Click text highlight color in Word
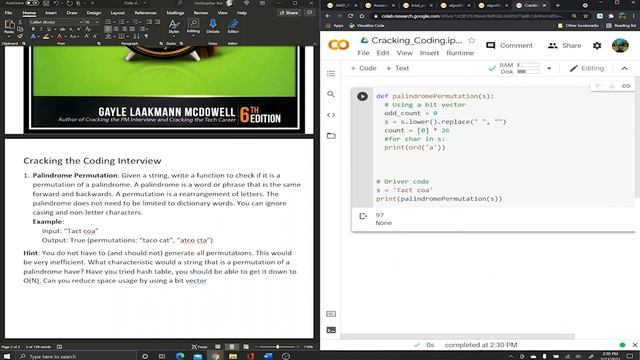Image resolution: width=640 pixels, height=360 pixels. 46,37
